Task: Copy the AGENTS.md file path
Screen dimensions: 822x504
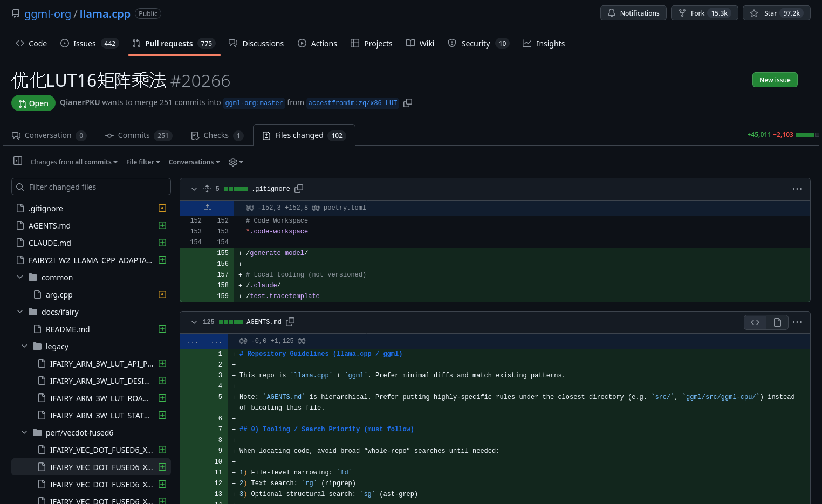Action: click(x=290, y=322)
